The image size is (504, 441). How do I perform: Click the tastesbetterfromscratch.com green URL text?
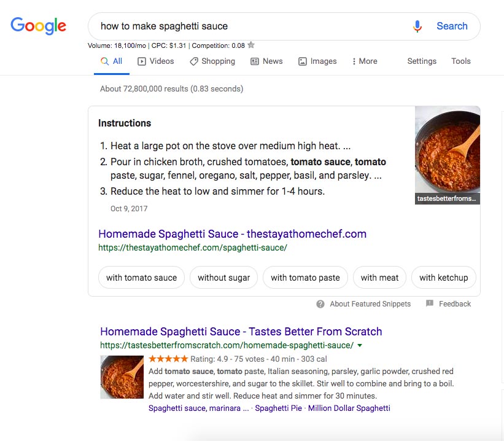[227, 345]
